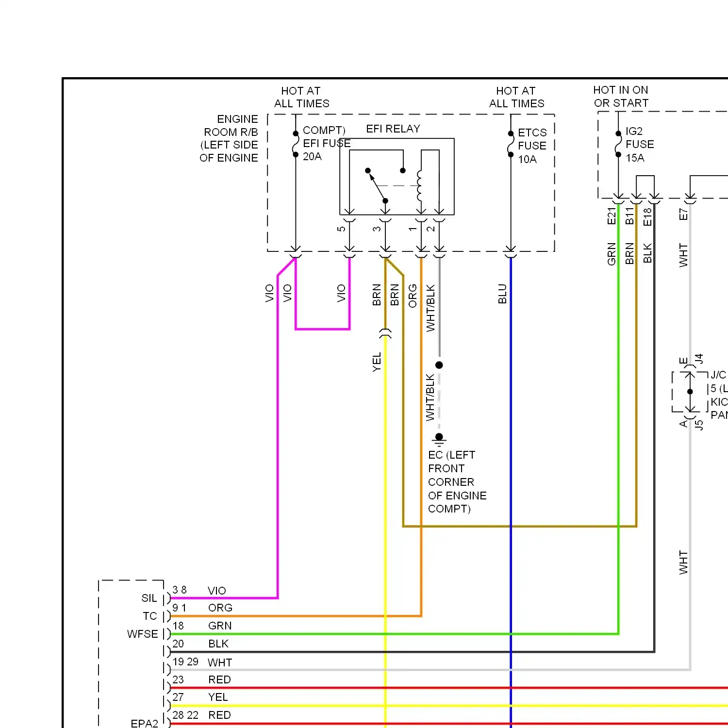Click the GRN label at pin 18
This screenshot has width=728, height=728.
220,626
